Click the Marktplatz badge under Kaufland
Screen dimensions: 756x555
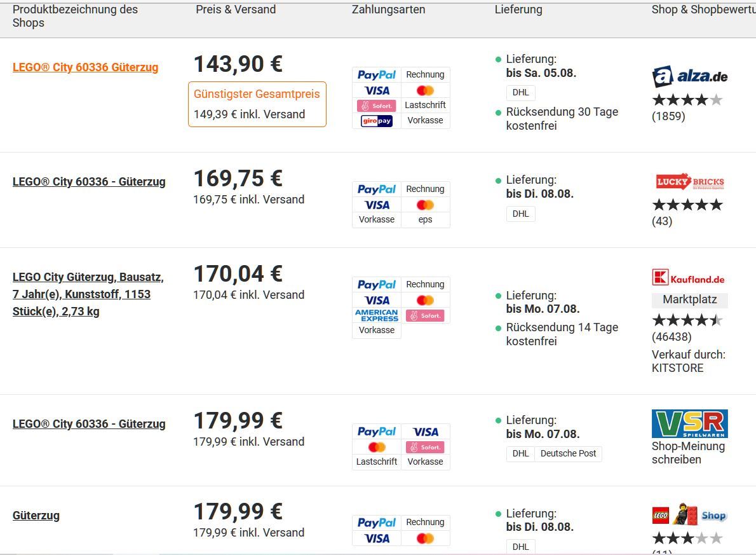tap(689, 299)
